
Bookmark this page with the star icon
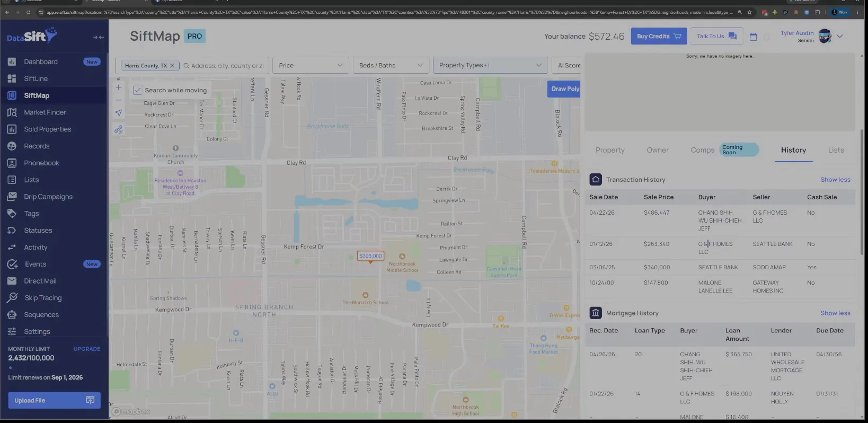[749, 12]
